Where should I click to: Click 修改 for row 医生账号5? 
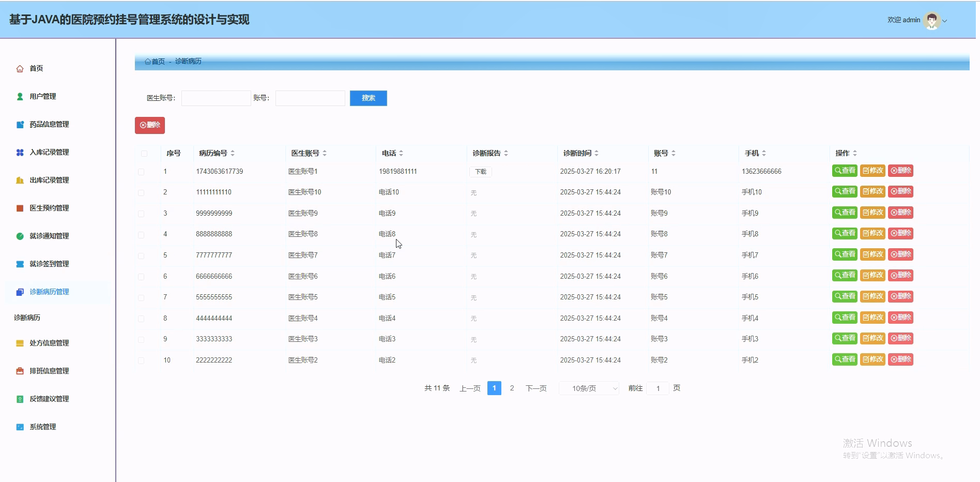tap(873, 296)
